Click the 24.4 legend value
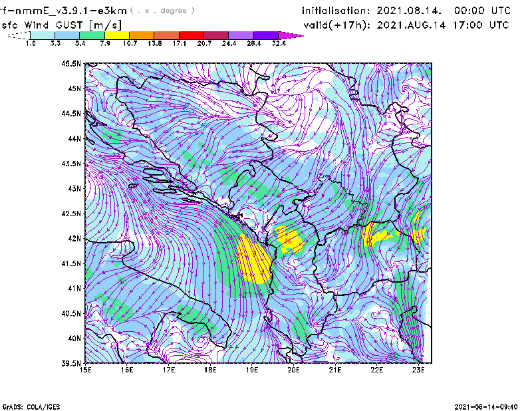 click(229, 43)
